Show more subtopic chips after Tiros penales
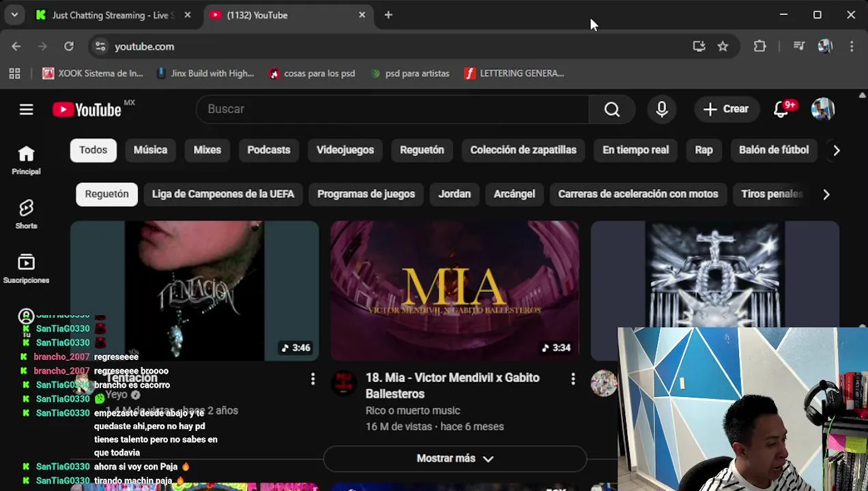 pyautogui.click(x=826, y=194)
